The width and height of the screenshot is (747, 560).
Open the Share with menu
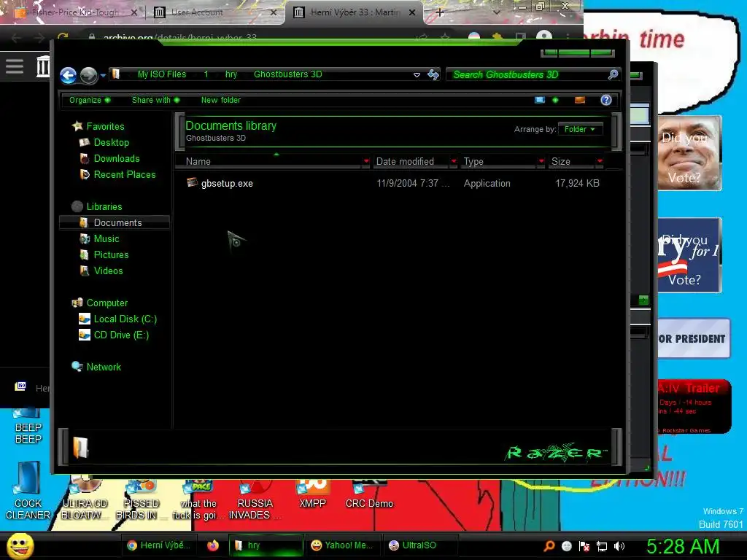(x=155, y=100)
